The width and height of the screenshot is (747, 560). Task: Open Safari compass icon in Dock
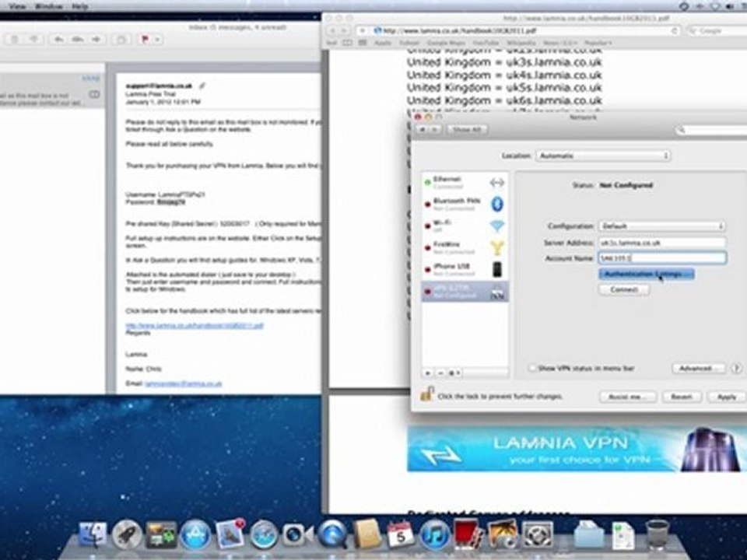click(264, 534)
